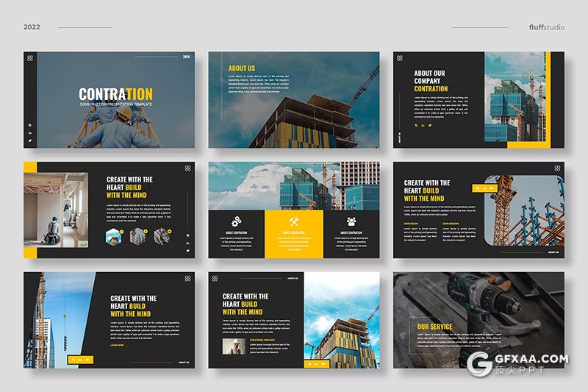The width and height of the screenshot is (588, 392).
Task: Click the yellow accent block on the interior photo slide
Action: tap(29, 167)
